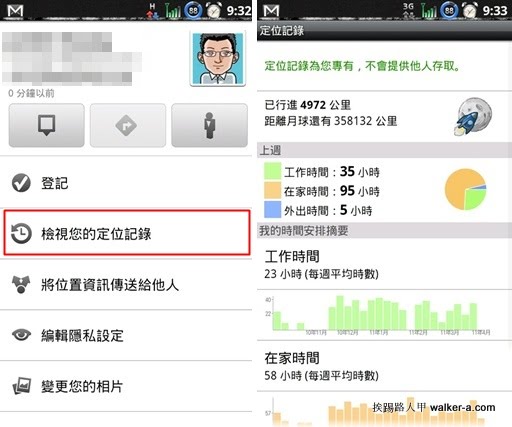512x427 pixels.
Task: Tap the 3G data indicator
Action: point(408,10)
